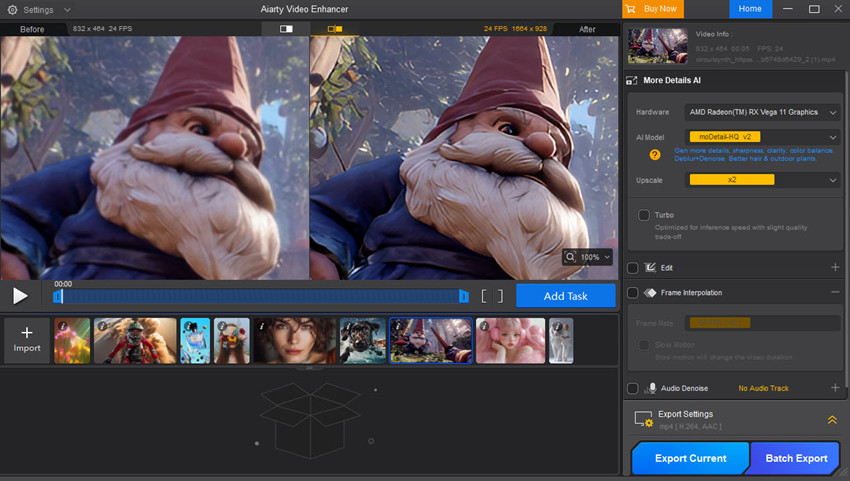Select the colorful flowers video thumbnail
Viewport: 850px width, 481px height.
[72, 341]
